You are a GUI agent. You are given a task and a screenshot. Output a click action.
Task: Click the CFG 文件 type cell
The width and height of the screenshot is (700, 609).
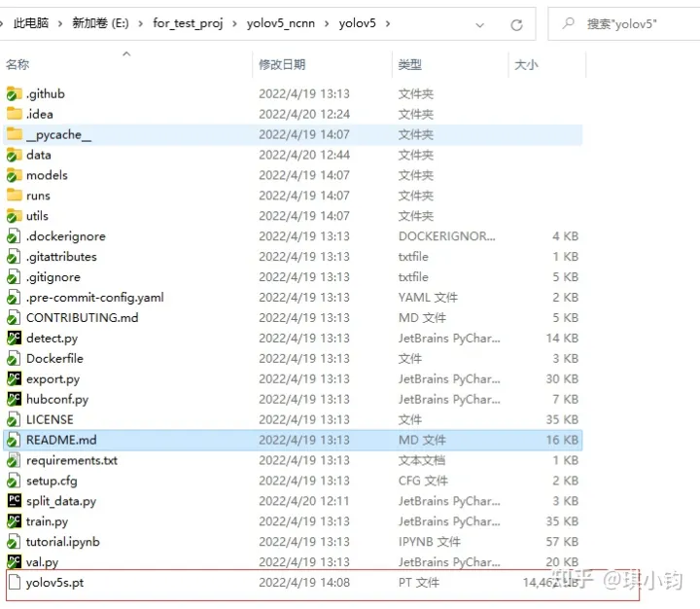423,481
